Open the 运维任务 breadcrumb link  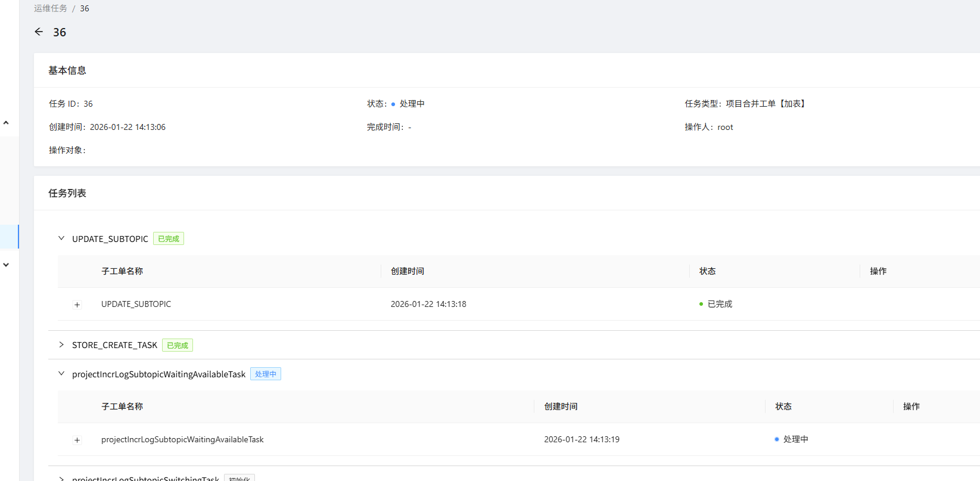(51, 8)
